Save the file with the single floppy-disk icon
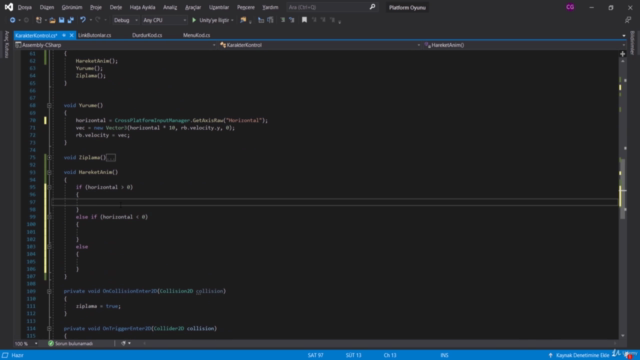Screen dimensions: 640x360 tap(61, 20)
